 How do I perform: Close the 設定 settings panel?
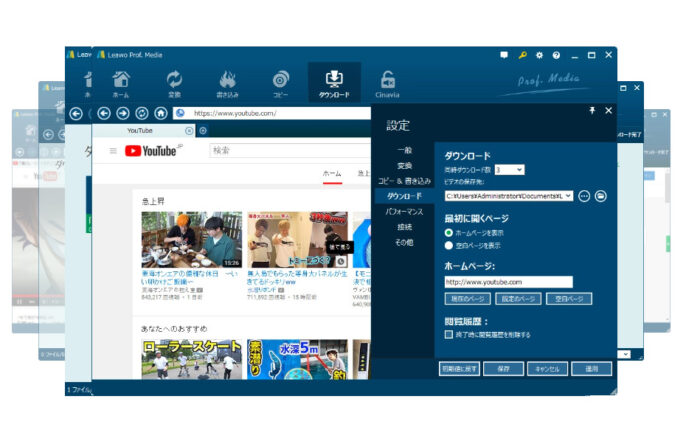pos(608,110)
